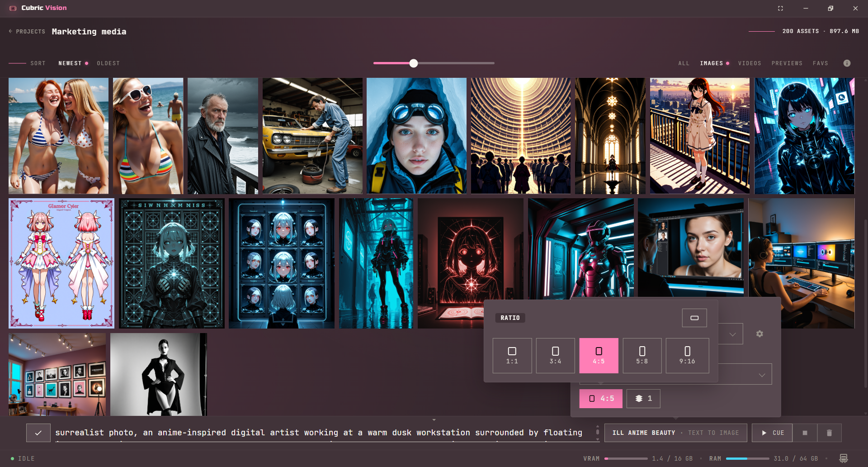Screen dimensions: 868x467
Task: Open the woman with blue goggles thumbnail
Action: coord(416,136)
